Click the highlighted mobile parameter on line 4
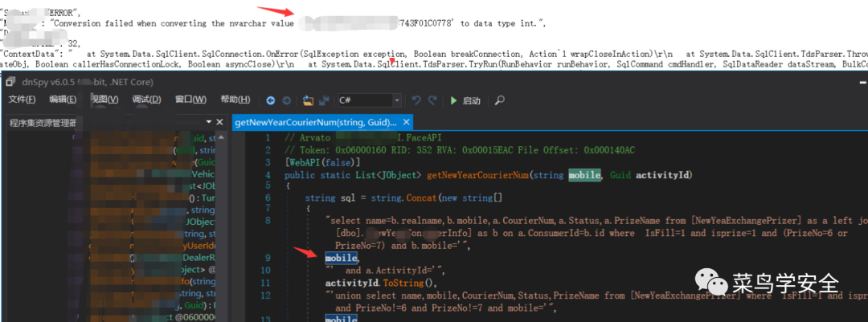 tap(584, 175)
